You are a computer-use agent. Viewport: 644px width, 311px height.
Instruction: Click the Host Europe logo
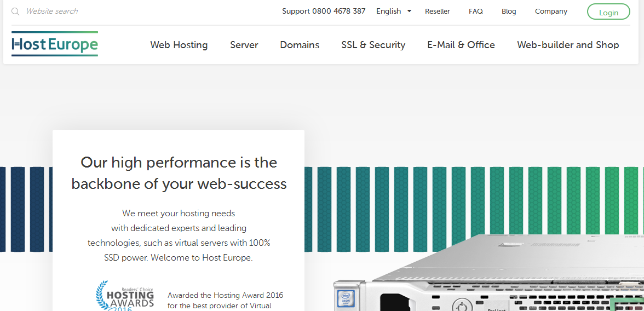pos(55,44)
